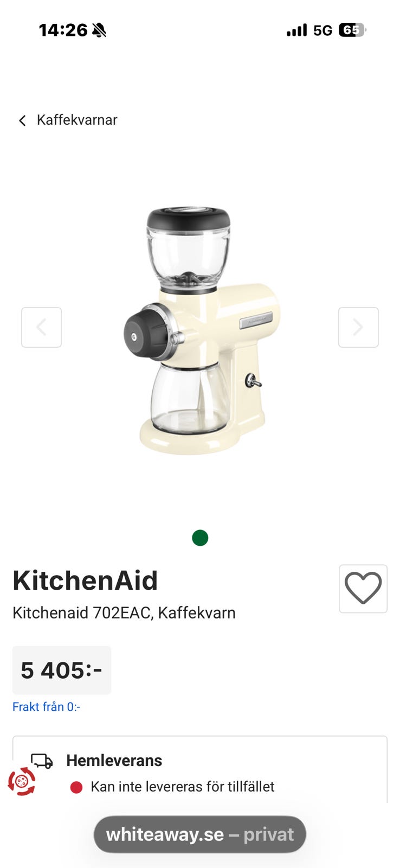Tap the back chevron beside Kaffekvarnar
Image resolution: width=400 pixels, height=868 pixels.
[22, 120]
